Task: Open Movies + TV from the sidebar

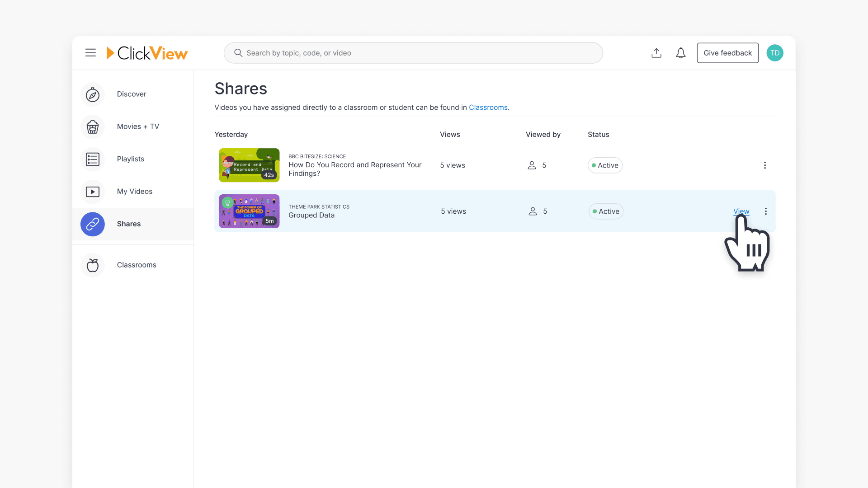Action: [x=137, y=127]
